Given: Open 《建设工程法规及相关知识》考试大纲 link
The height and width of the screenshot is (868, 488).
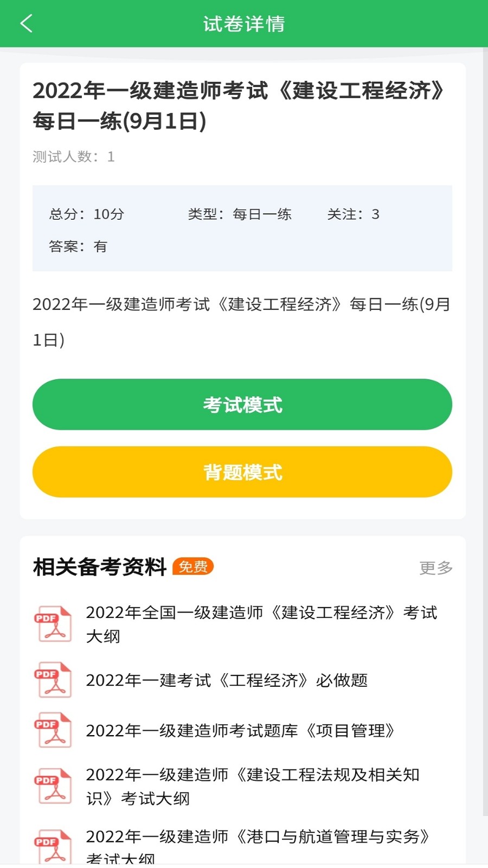Looking at the screenshot, I should tap(253, 786).
